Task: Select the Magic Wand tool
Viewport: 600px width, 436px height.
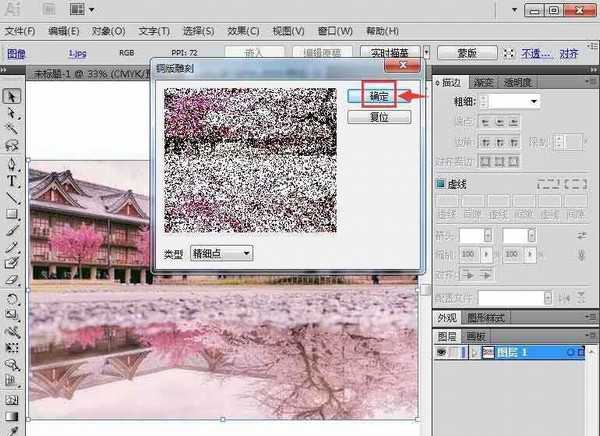Action: (x=13, y=130)
